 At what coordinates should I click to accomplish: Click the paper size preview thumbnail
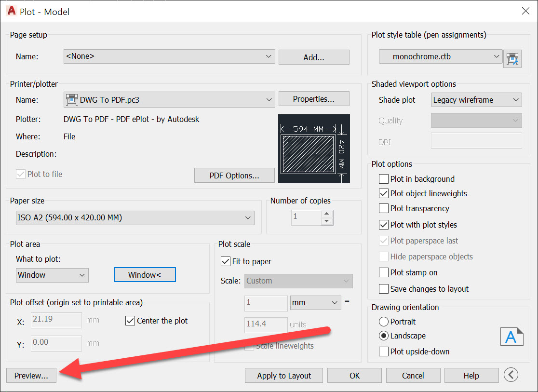314,149
